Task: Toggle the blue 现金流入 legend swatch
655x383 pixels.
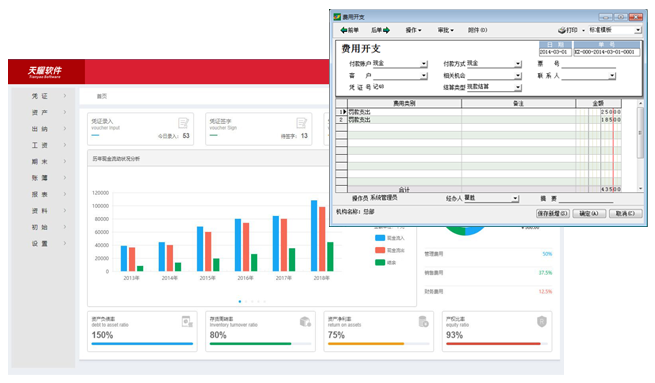Action: coord(380,238)
